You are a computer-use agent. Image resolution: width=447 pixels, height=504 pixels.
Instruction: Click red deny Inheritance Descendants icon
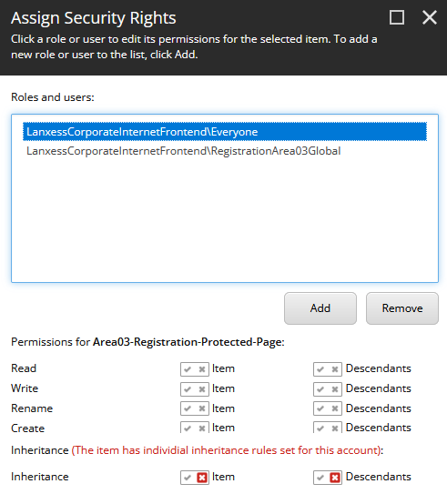[x=334, y=478]
